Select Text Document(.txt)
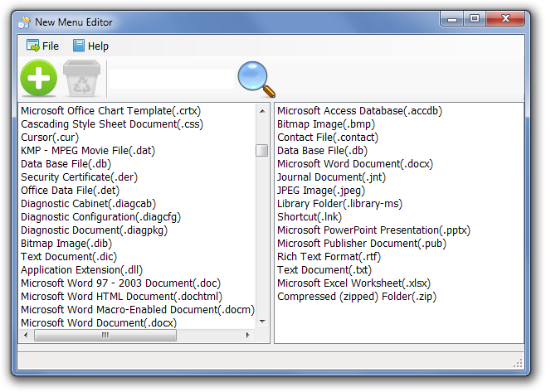The height and width of the screenshot is (392, 546). click(324, 269)
